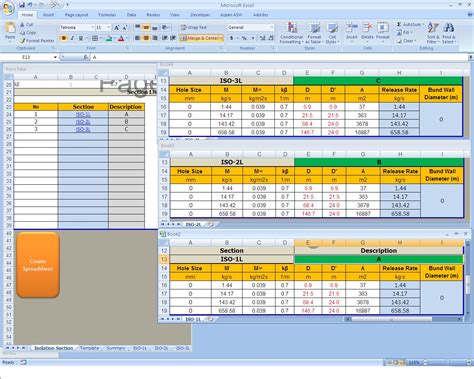Open the Sort & Filter icon
The width and height of the screenshot is (474, 379).
[x=433, y=33]
